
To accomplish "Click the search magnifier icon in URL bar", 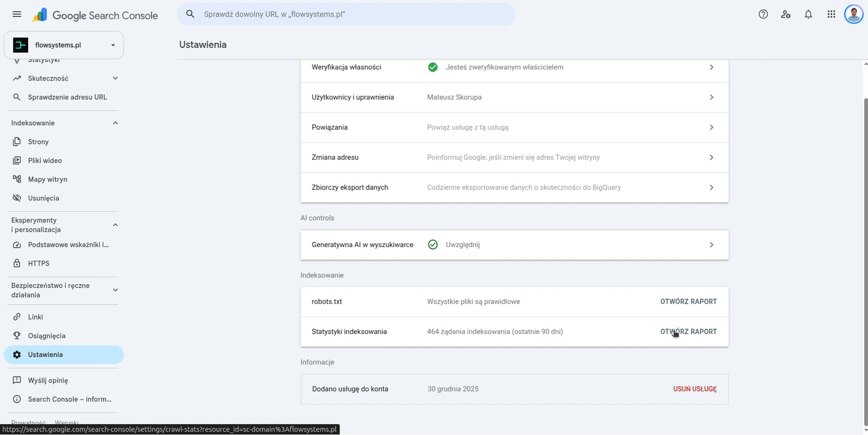I will coord(190,14).
